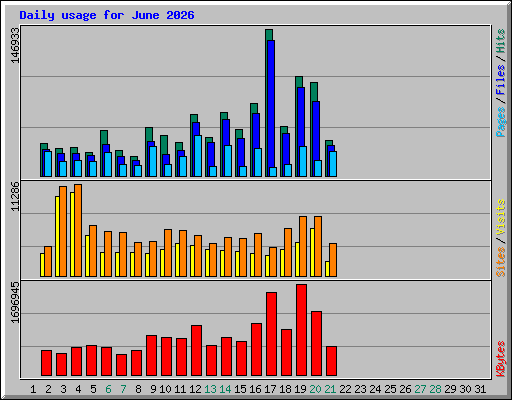Click day label 15 on the axis

point(240,389)
